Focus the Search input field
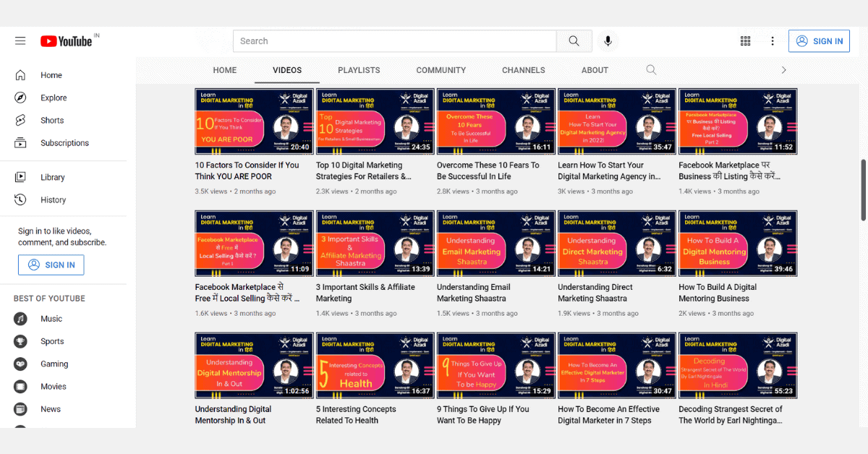 pos(395,41)
